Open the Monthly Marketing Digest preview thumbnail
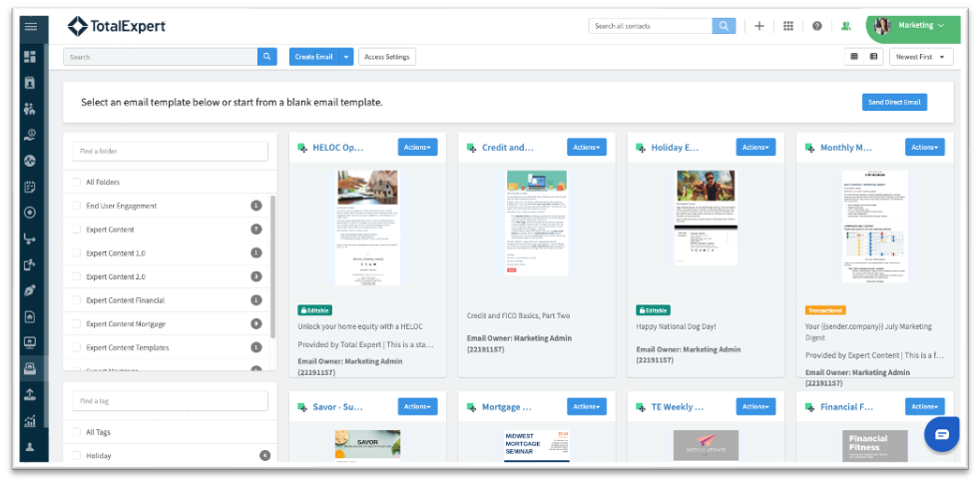Image resolution: width=980 pixels, height=485 pixels. click(x=875, y=227)
